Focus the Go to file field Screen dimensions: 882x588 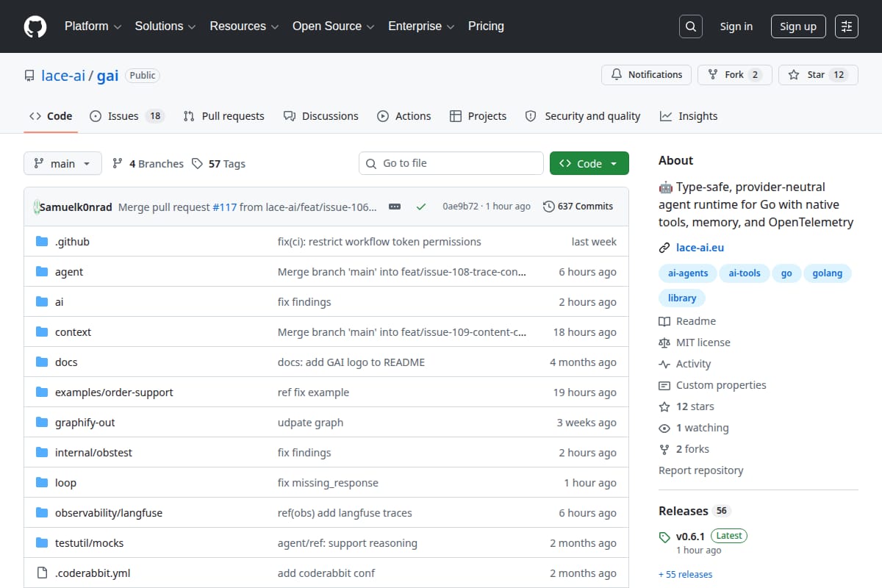pyautogui.click(x=451, y=163)
